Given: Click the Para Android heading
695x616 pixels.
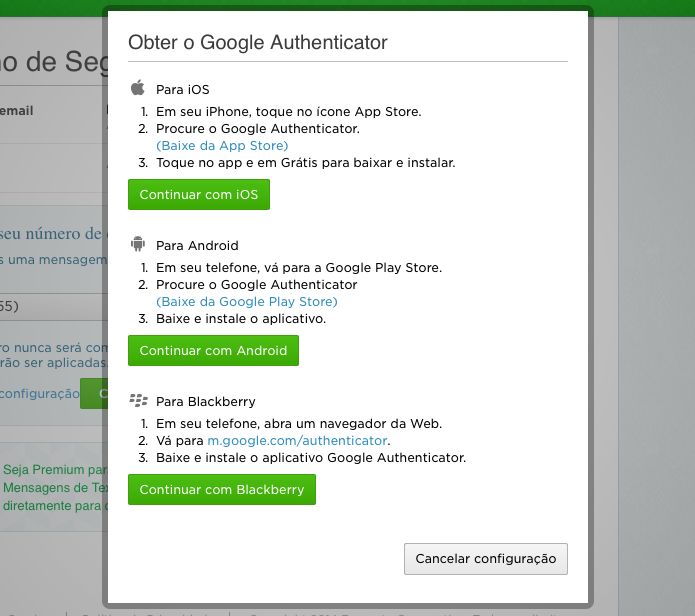Looking at the screenshot, I should [197, 246].
